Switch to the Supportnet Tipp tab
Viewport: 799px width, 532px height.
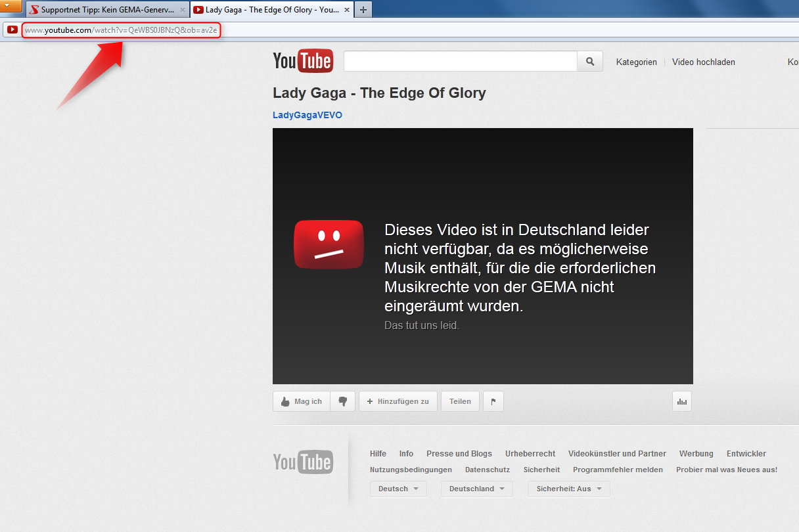[102, 10]
